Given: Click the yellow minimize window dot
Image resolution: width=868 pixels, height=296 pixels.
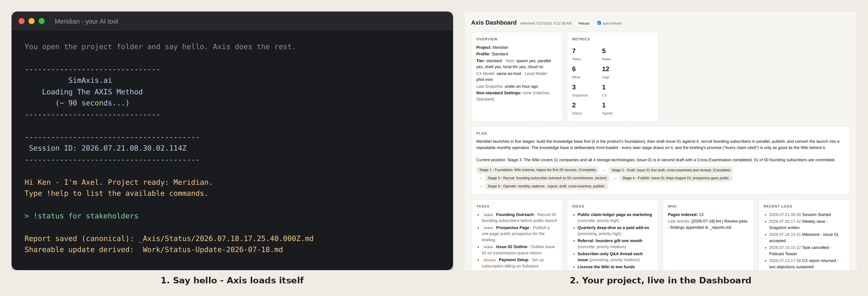Looking at the screenshot, I should (32, 21).
